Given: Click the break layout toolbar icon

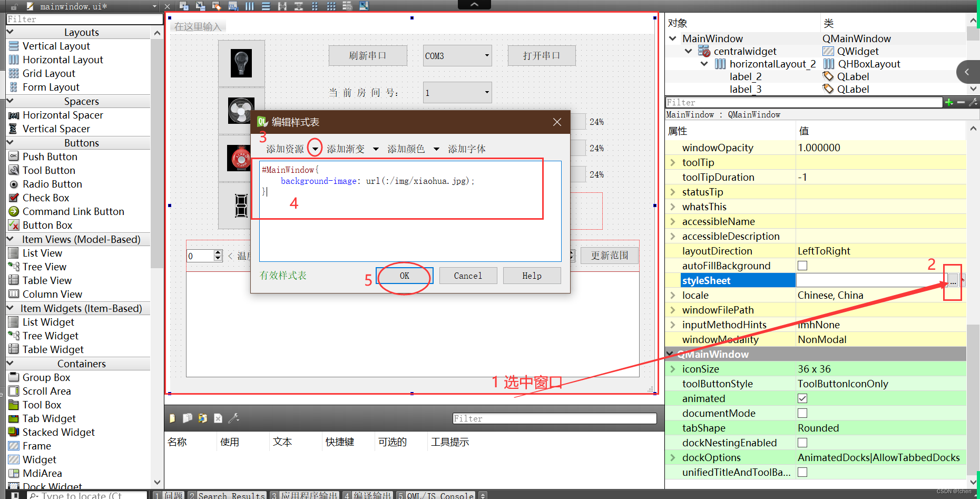Looking at the screenshot, I should coord(347,6).
